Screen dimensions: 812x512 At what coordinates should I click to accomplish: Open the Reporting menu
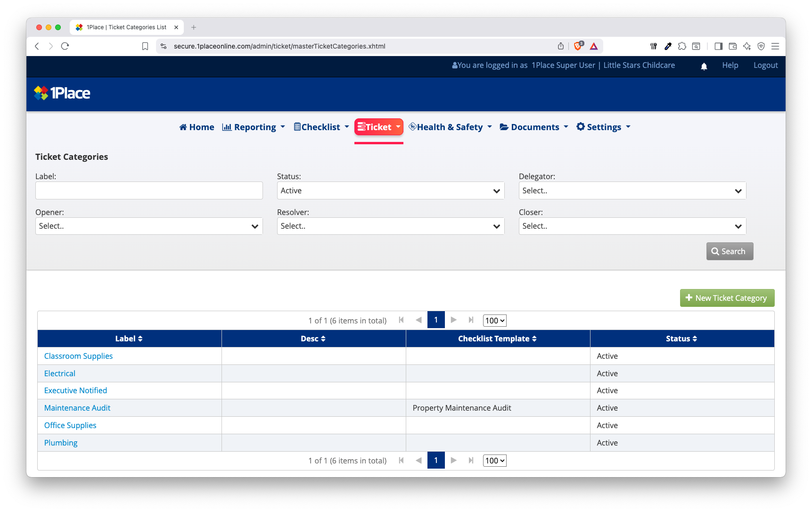click(x=254, y=127)
